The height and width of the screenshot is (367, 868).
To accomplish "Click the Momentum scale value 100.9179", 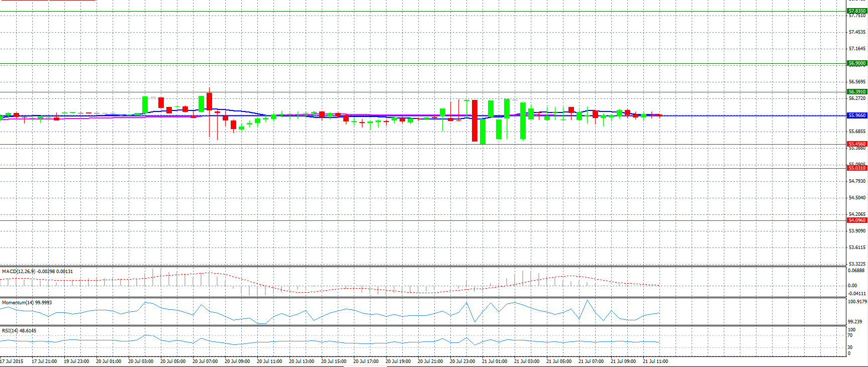I will (x=857, y=302).
